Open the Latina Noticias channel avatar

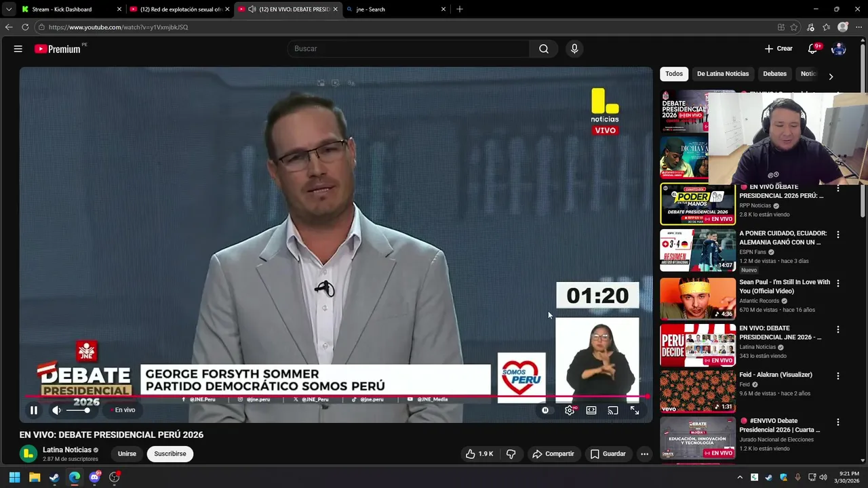point(28,454)
